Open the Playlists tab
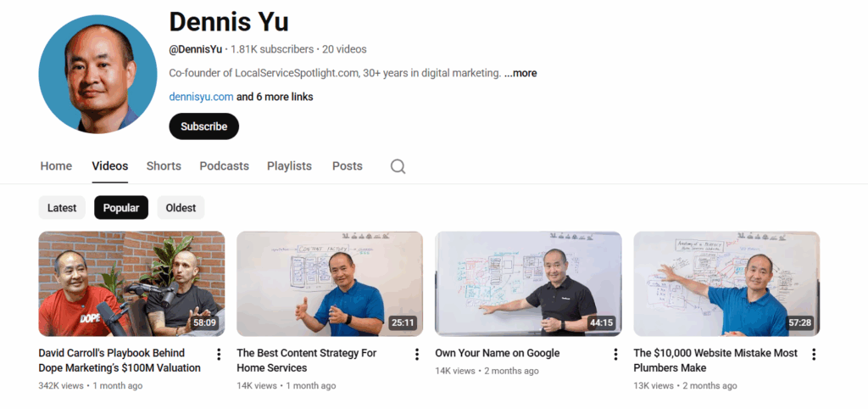The image size is (868, 409). point(289,165)
